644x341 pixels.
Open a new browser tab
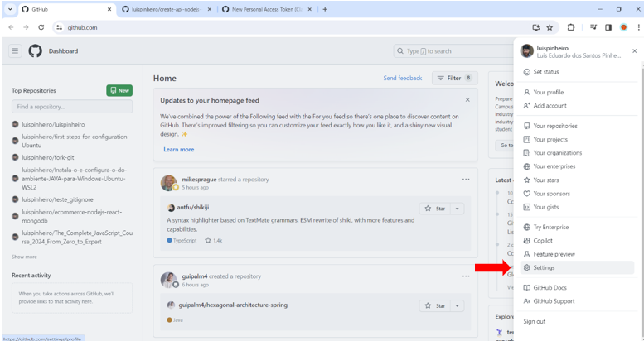coord(325,9)
